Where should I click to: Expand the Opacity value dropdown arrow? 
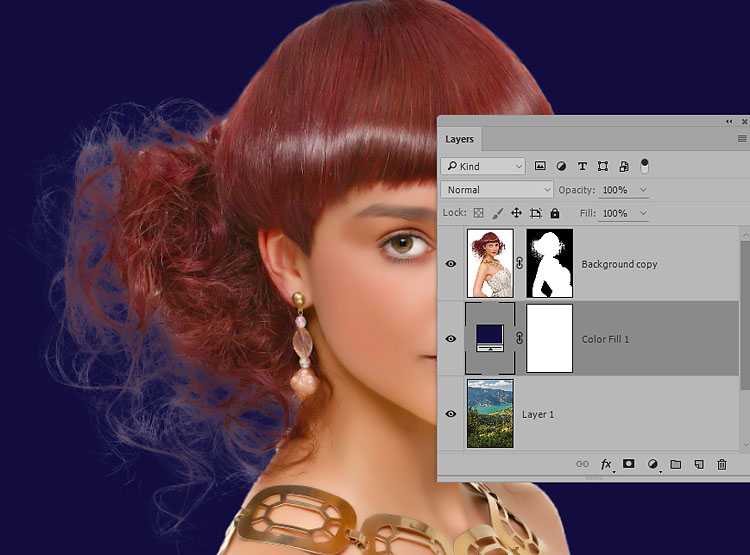click(x=643, y=189)
